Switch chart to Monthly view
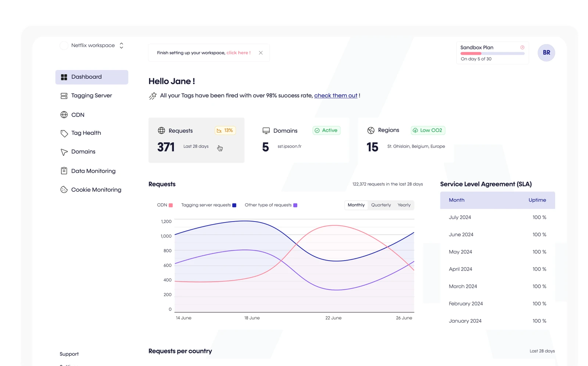 [356, 205]
